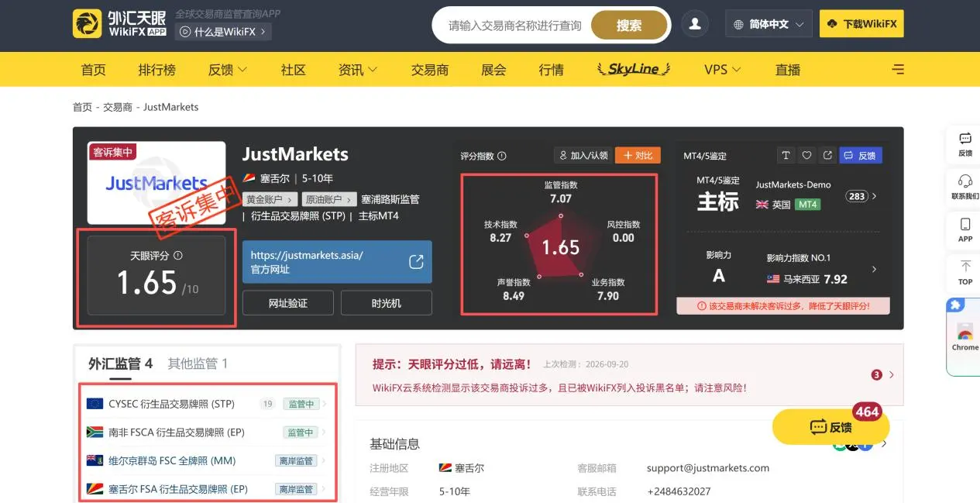Open 展会 in navigation bar
This screenshot has width=980, height=503.
click(x=493, y=70)
